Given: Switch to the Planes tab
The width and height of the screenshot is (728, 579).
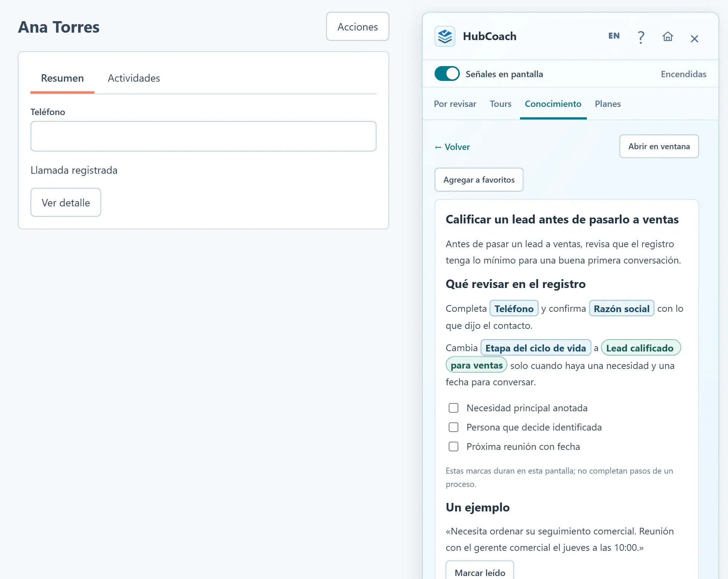Looking at the screenshot, I should [608, 104].
